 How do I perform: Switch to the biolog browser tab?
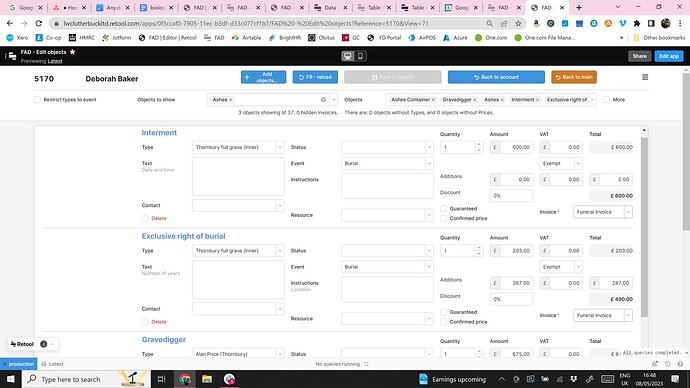157,7
